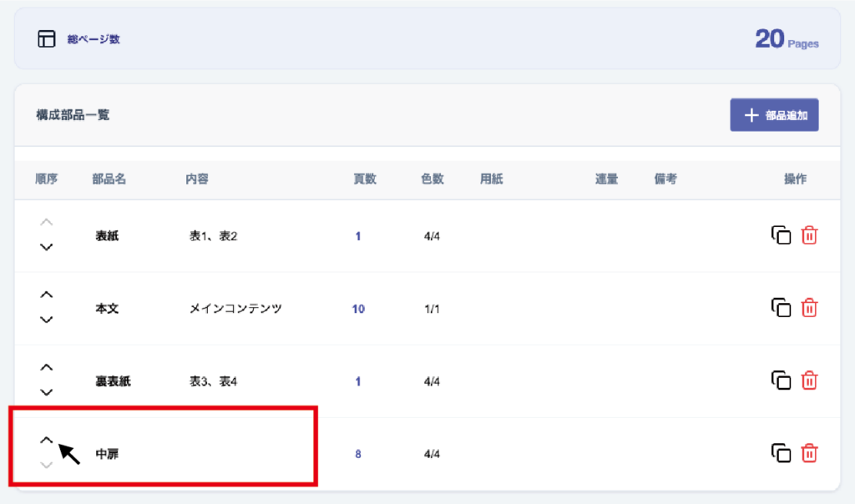
Task: Click the 部品名 column header
Action: pyautogui.click(x=109, y=179)
